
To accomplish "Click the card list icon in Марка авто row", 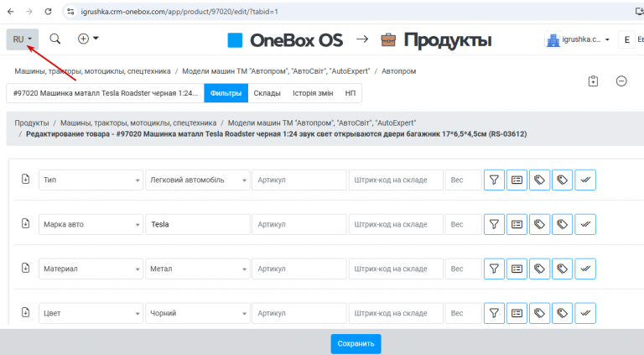I will tap(517, 224).
